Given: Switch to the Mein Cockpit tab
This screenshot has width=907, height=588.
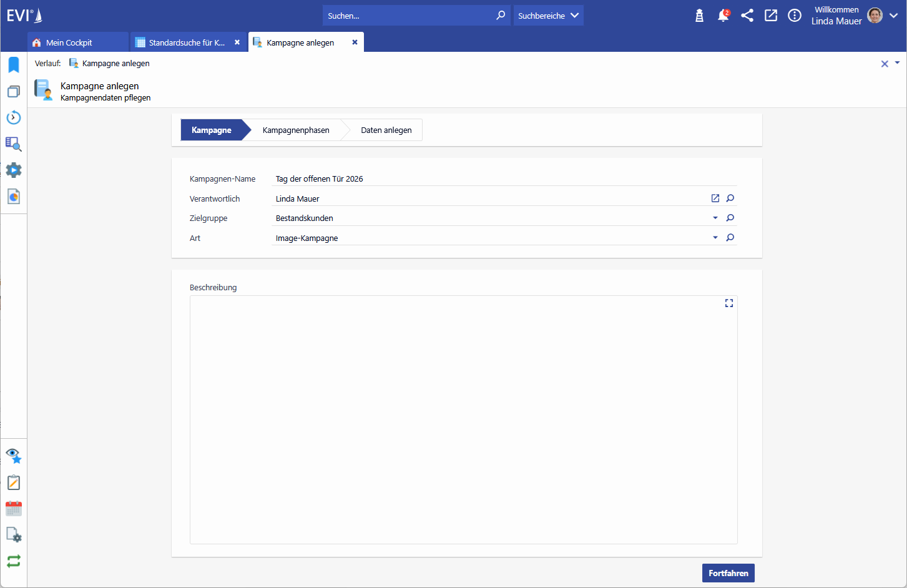Looking at the screenshot, I should [x=69, y=42].
